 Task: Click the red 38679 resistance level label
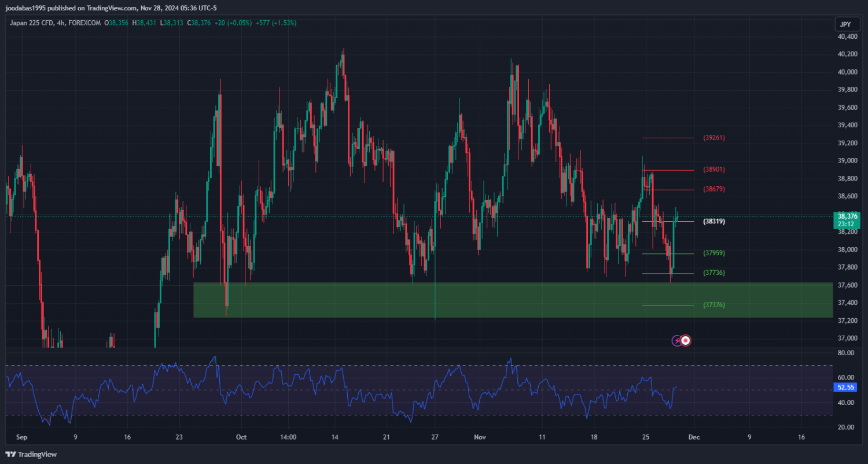[714, 190]
